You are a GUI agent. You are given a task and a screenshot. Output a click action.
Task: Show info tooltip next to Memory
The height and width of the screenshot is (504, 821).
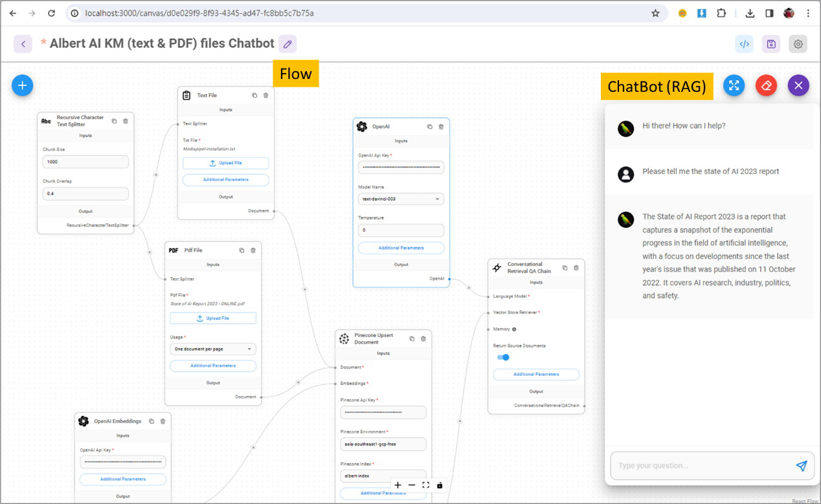(x=514, y=329)
